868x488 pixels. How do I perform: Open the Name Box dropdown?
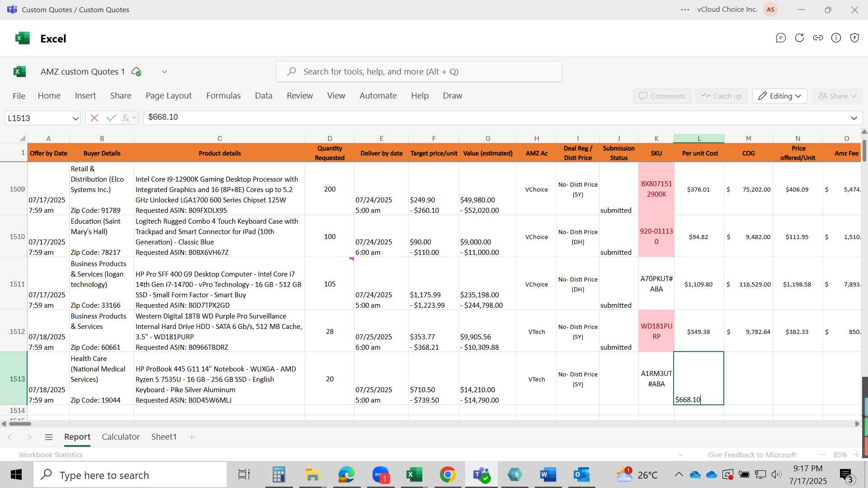(75, 118)
